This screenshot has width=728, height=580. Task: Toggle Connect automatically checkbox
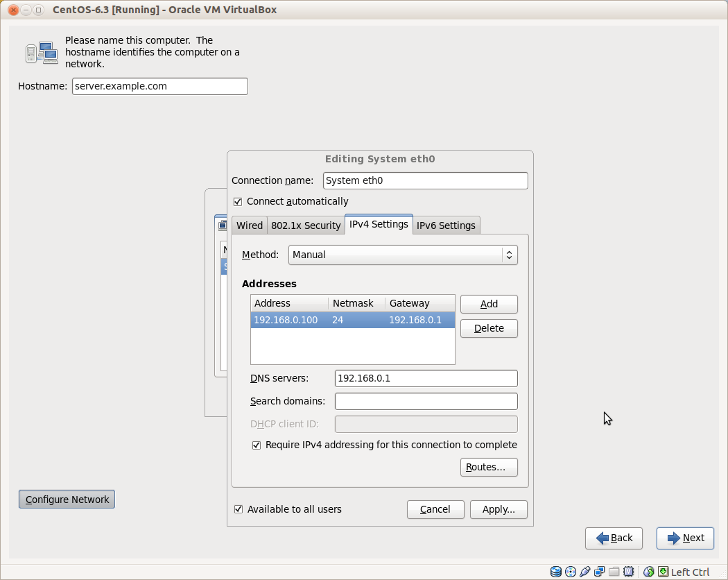tap(238, 202)
